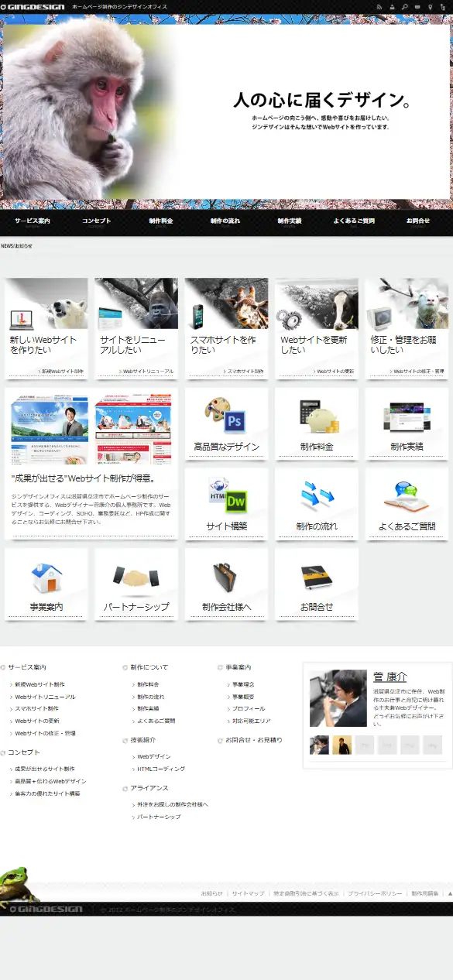This screenshot has height=980, width=453.
Task: Click footer link 外注をお探しの制作会社様へ
Action: pyautogui.click(x=172, y=804)
